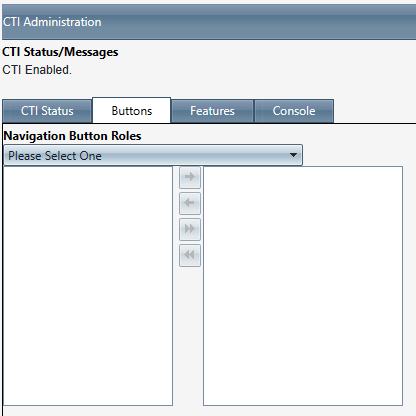Click the double left arrow remove-all button

click(190, 255)
